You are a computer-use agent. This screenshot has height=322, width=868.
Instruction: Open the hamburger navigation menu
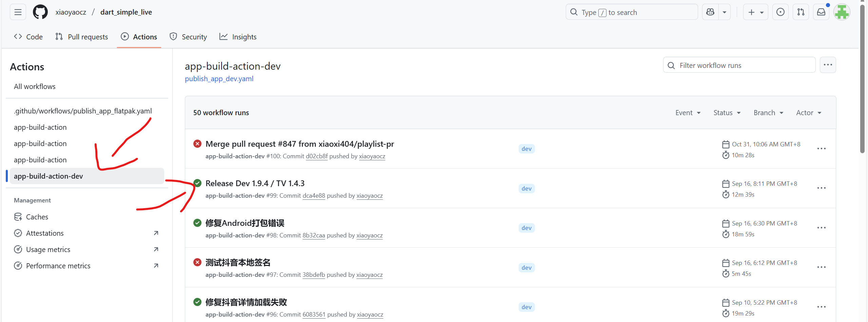point(18,12)
